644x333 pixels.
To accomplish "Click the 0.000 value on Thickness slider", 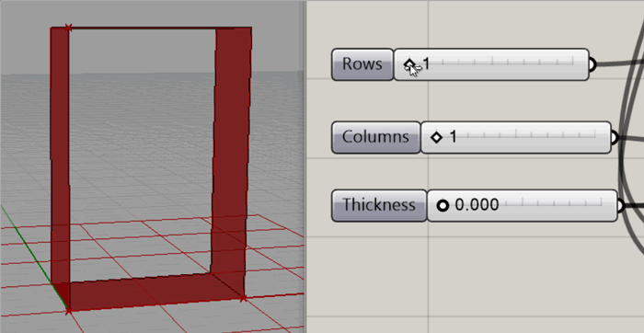I will point(477,204).
